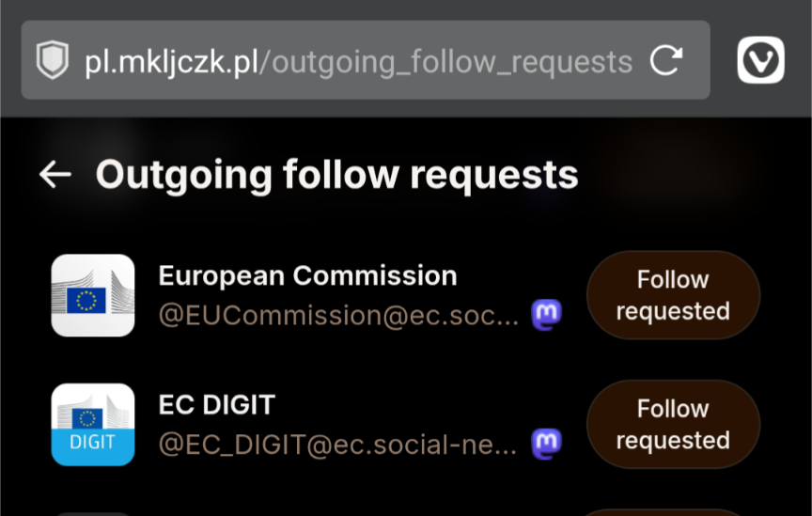Click the blank header area right of the title
Image resolution: width=812 pixels, height=516 pixels.
click(x=695, y=175)
